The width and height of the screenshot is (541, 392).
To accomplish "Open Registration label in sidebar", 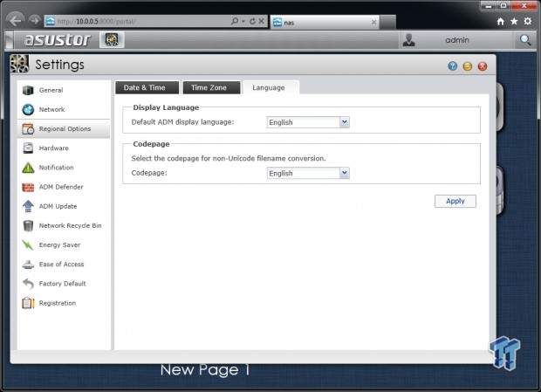I will 58,303.
